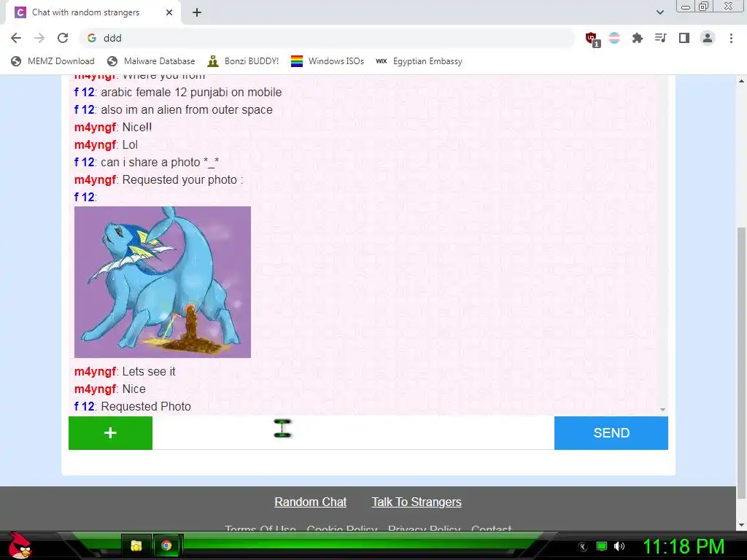Viewport: 747px width, 560px height.
Task: Open the Windows ISOs bookmark
Action: pos(328,61)
